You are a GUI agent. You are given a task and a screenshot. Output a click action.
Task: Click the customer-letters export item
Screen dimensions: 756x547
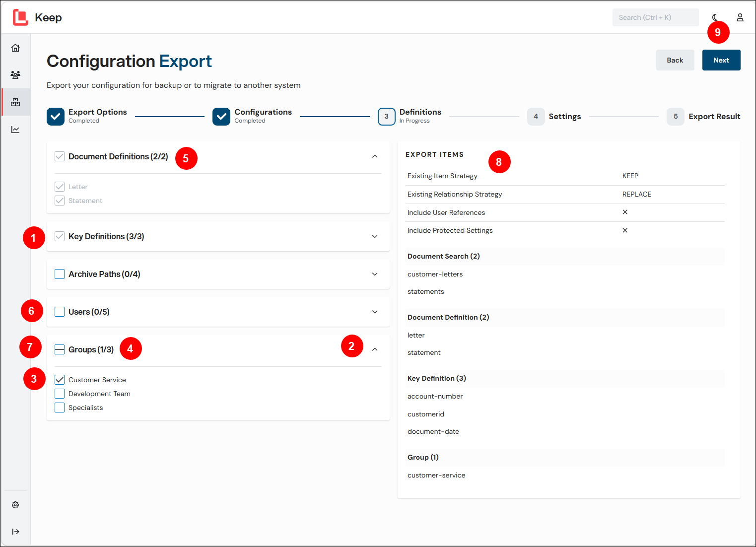point(435,274)
